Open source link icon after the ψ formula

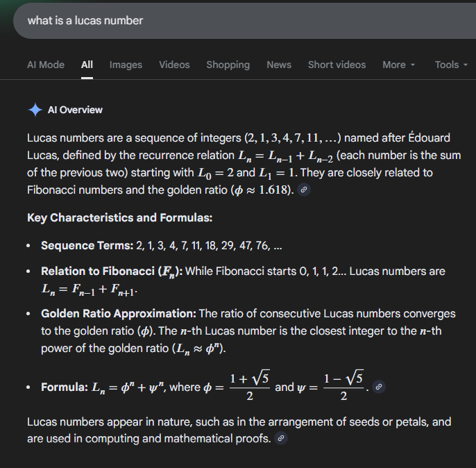point(379,387)
